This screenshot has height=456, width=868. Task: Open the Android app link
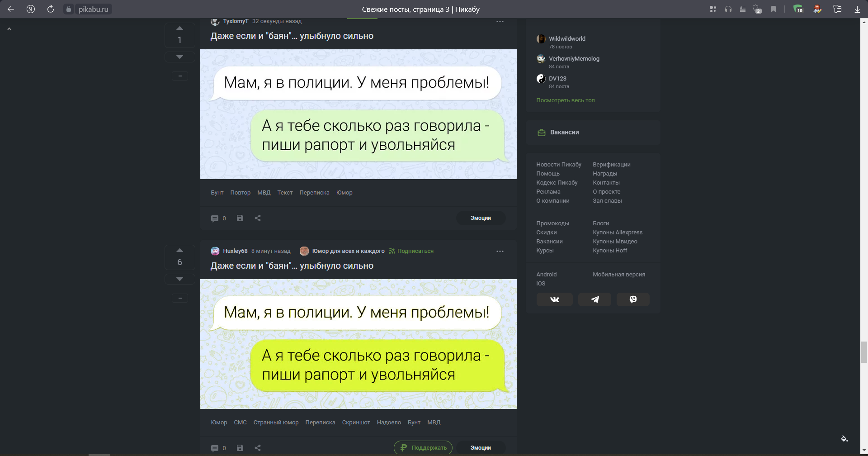[547, 275]
